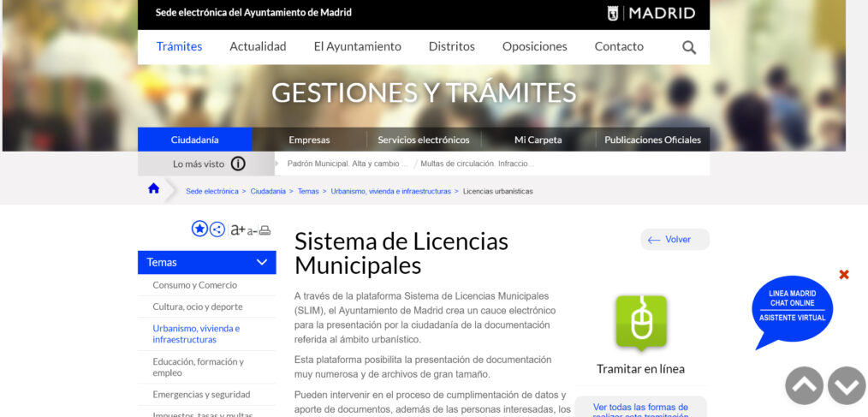Expand the Lo más visto info icon
Viewport: 868px width, 417px height.
[238, 164]
